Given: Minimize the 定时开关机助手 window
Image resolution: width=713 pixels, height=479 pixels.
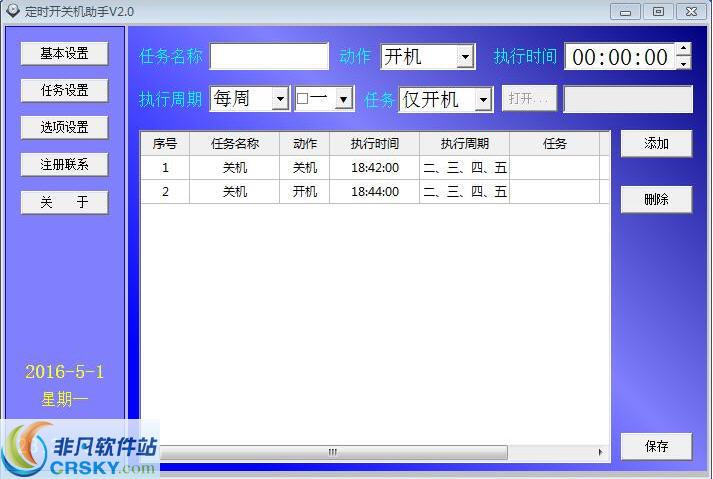Looking at the screenshot, I should [625, 12].
